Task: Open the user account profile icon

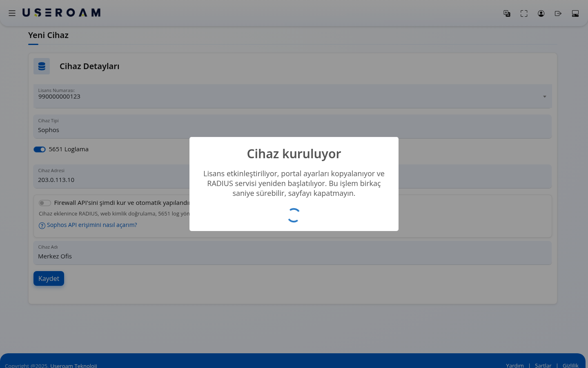Action: click(541, 13)
